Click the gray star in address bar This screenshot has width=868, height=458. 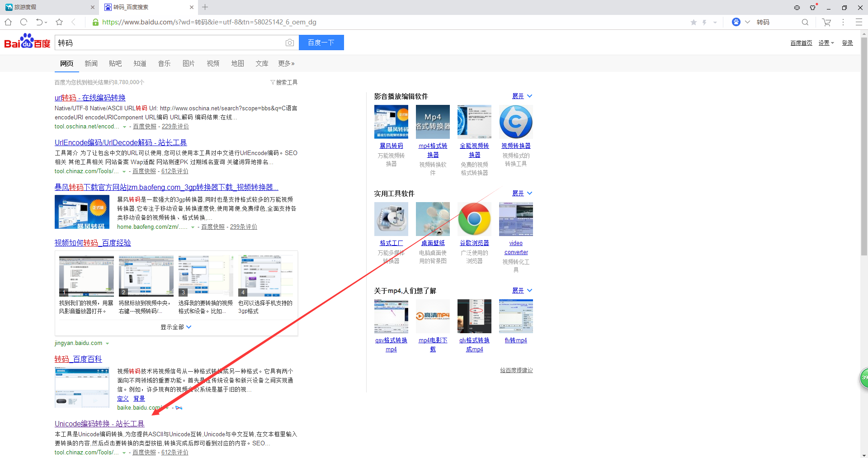pyautogui.click(x=693, y=22)
